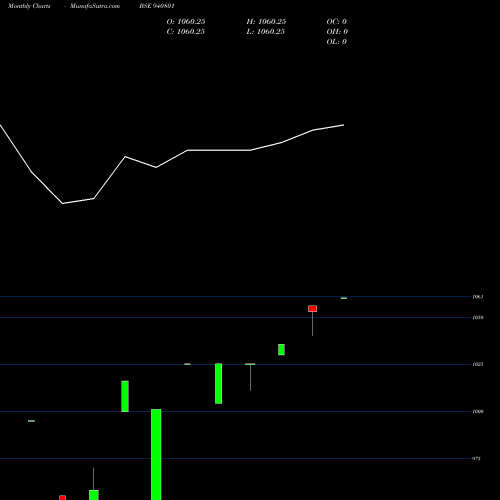Click the 'BSE 949891' symbol text
Viewport: 500px width, 500px height.
click(157, 6)
